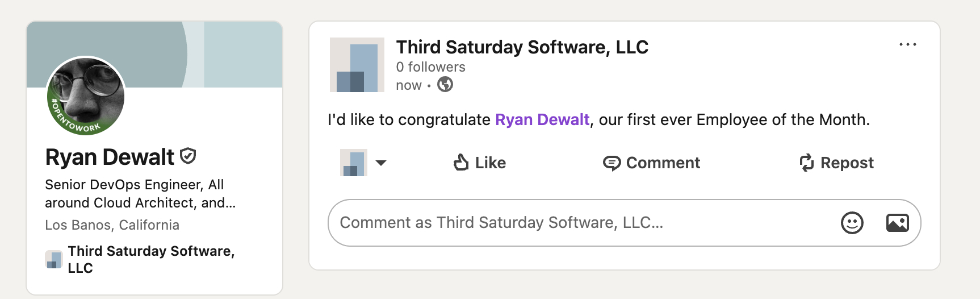This screenshot has height=299, width=980.
Task: Click the Repost button label
Action: pyautogui.click(x=847, y=163)
